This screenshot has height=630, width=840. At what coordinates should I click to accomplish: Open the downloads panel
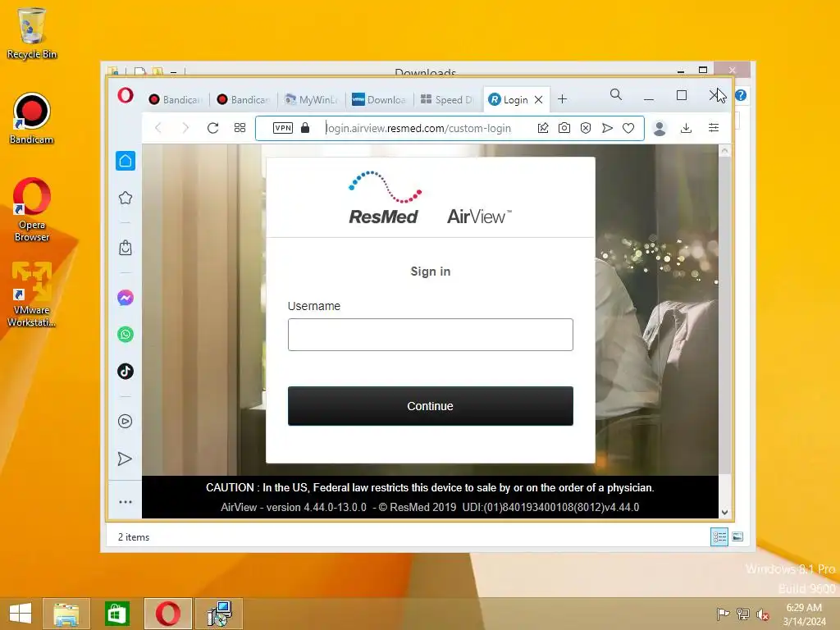(687, 128)
